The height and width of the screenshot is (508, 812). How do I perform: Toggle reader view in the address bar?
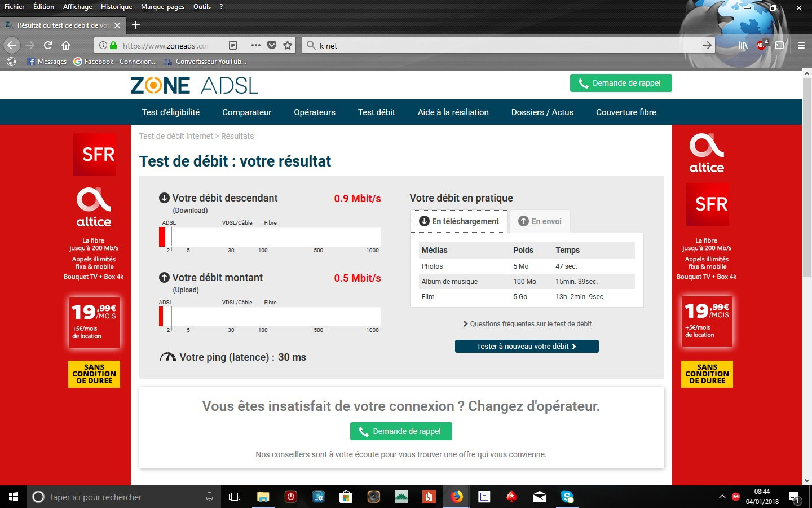[x=233, y=45]
